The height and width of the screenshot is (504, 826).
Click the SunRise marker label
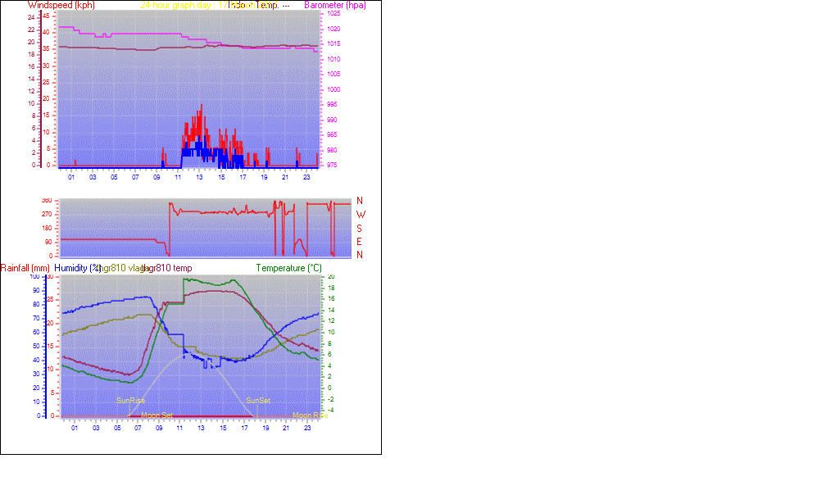click(131, 401)
